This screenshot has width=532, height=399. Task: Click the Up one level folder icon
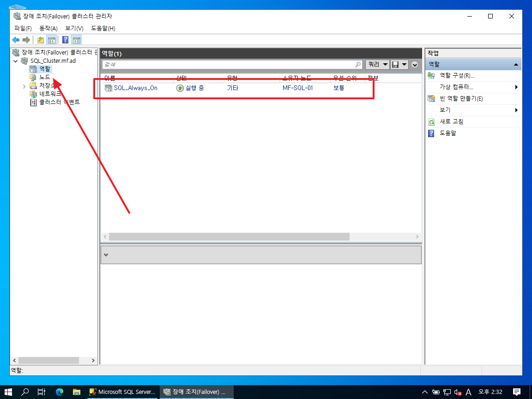coord(41,40)
